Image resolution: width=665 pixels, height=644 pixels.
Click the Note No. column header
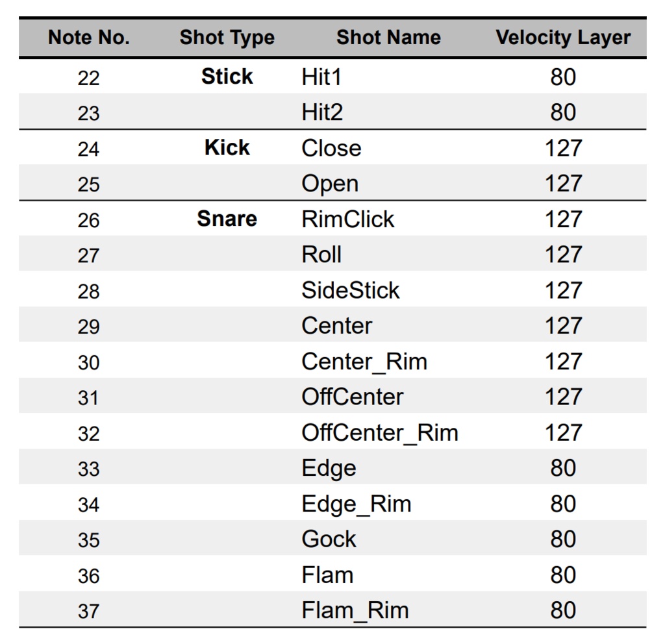point(89,38)
